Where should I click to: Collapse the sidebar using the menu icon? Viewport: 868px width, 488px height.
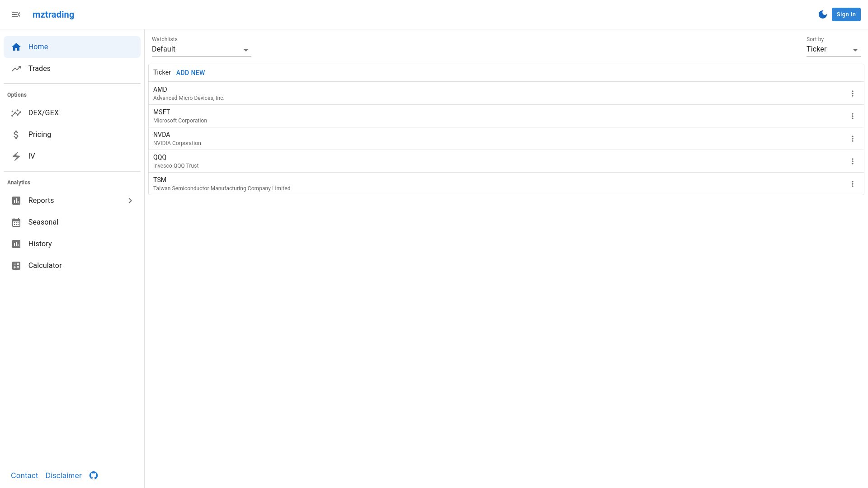(x=16, y=14)
